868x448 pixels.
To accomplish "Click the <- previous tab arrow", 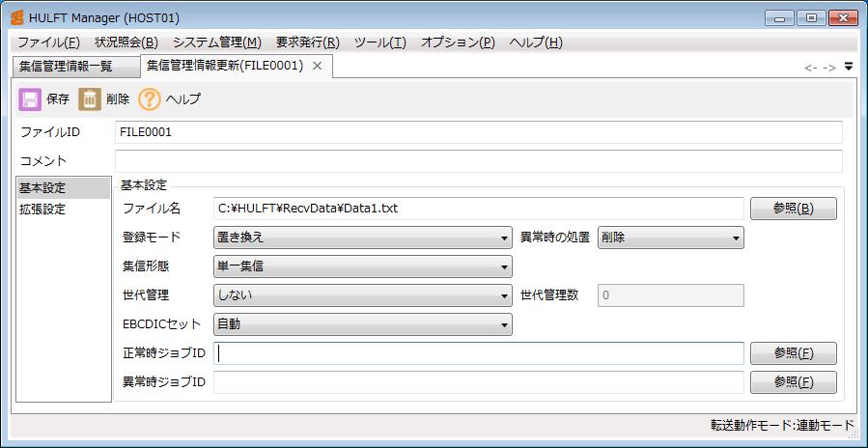I will 811,68.
